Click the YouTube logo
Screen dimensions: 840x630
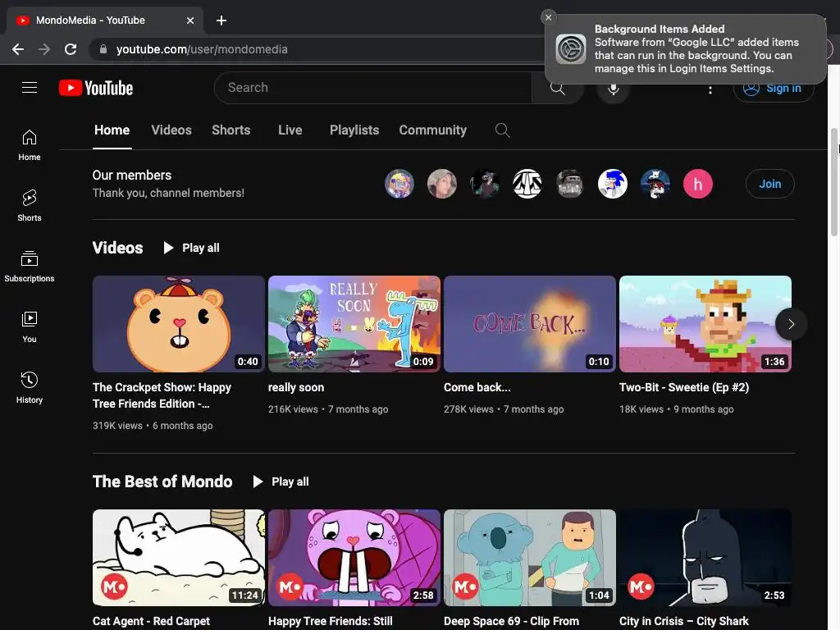[x=96, y=88]
